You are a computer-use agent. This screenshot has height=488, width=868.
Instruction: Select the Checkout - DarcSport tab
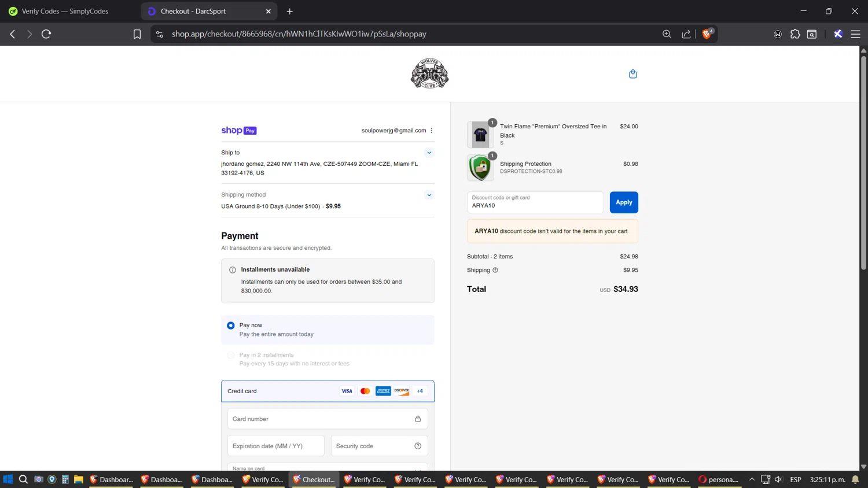coord(203,11)
